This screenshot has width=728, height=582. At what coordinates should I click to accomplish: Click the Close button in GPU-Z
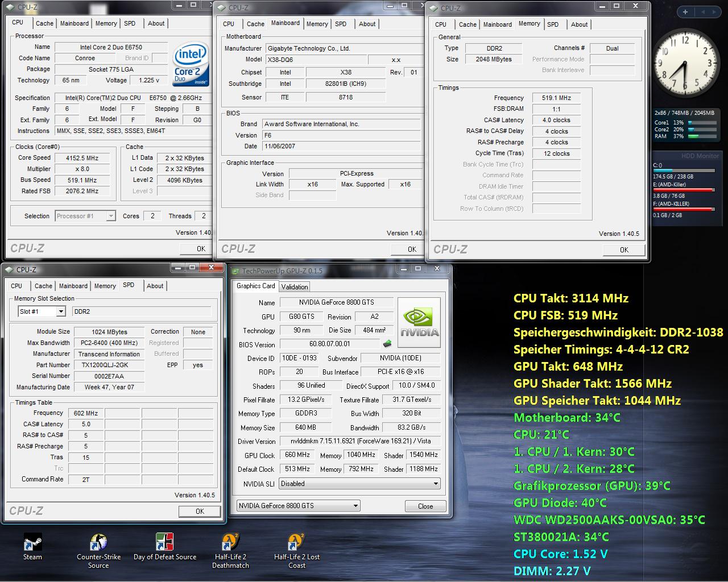[425, 506]
